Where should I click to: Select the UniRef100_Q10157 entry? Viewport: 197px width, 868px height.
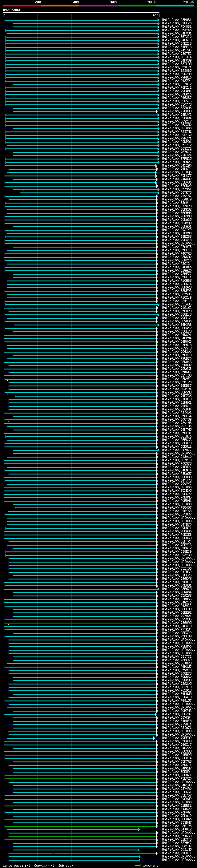click(x=177, y=196)
